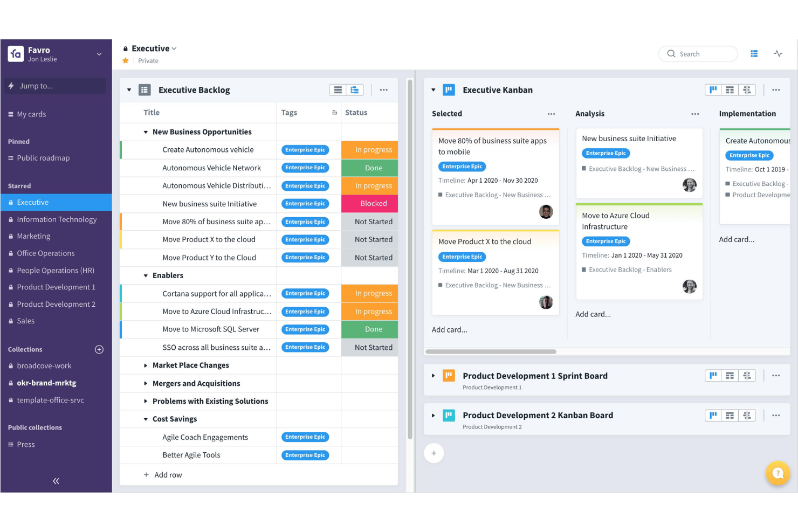Select the Information Technology collection
Image resolution: width=798 pixels, height=532 pixels.
point(57,219)
